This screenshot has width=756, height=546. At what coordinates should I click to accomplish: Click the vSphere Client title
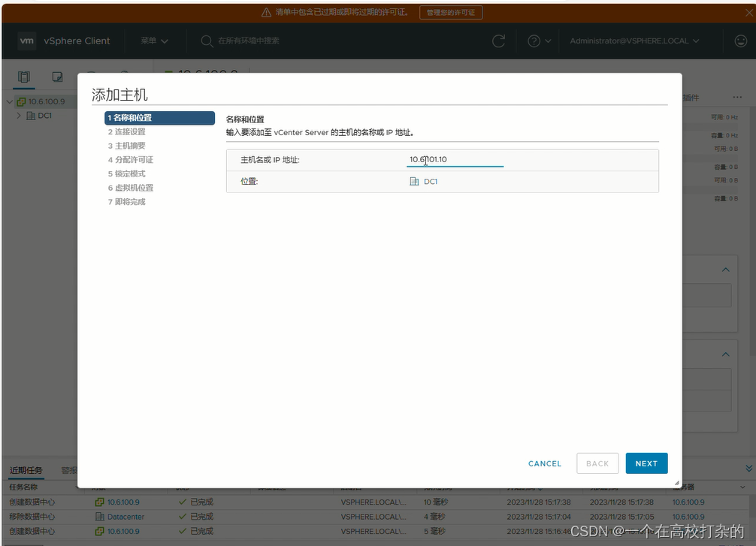pos(77,41)
